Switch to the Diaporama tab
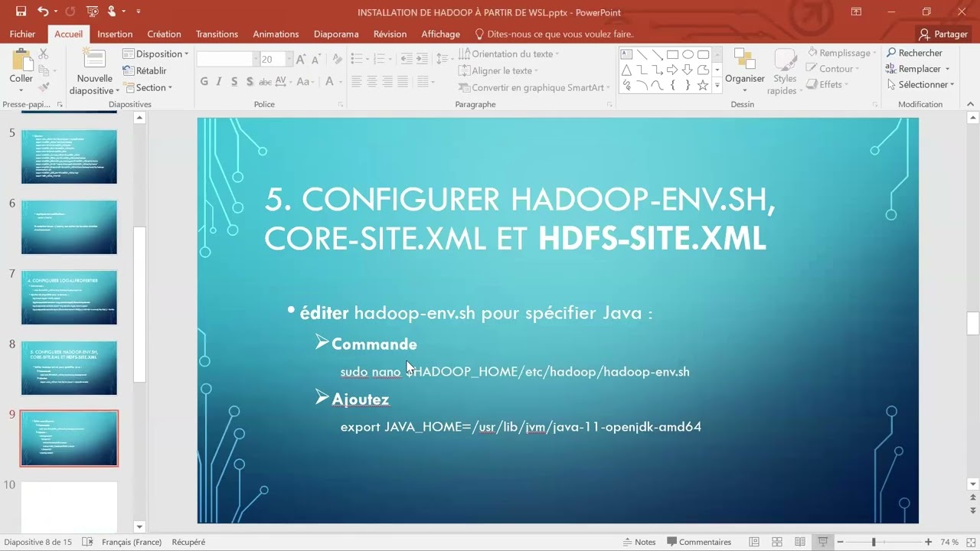The image size is (980, 551). [336, 34]
